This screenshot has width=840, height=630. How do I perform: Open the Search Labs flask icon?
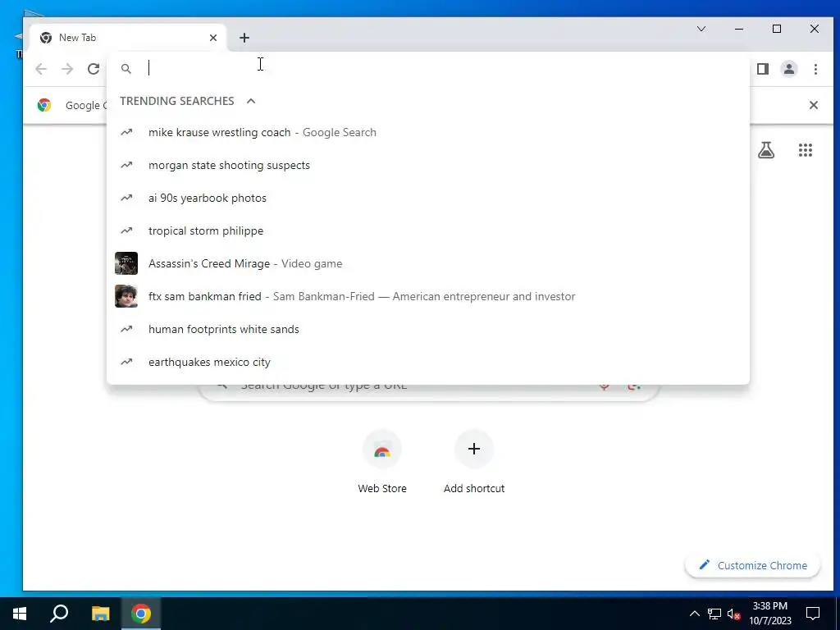[766, 150]
